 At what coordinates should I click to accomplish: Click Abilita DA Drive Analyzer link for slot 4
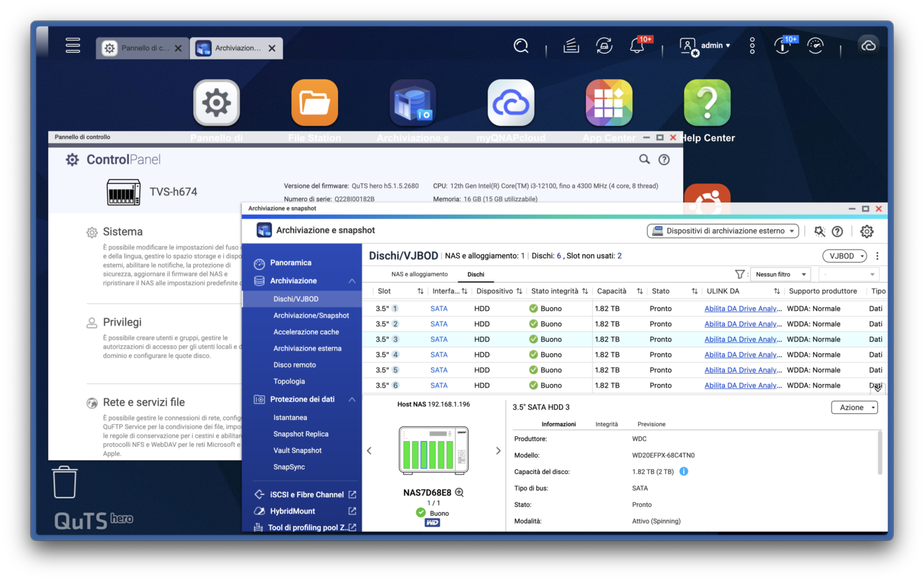pos(743,355)
